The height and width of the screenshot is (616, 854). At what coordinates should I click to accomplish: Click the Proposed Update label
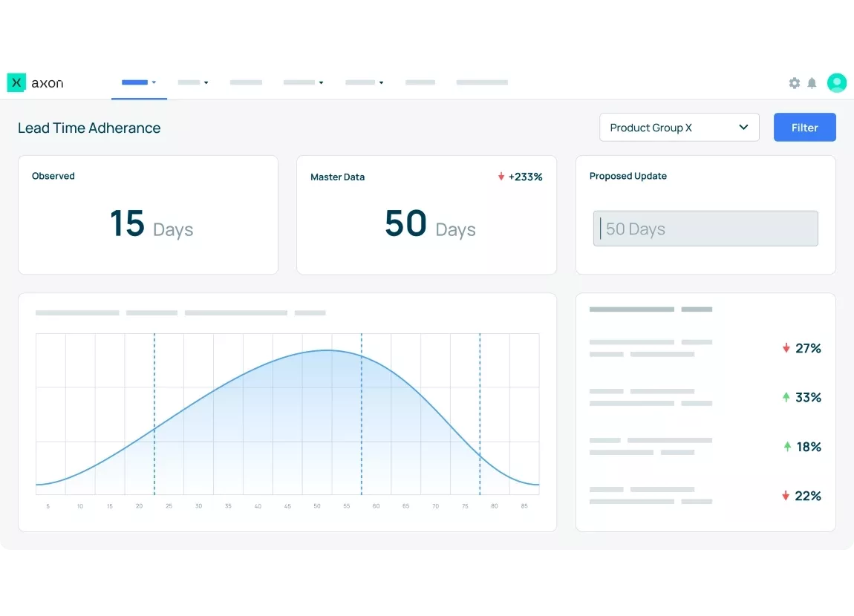click(x=628, y=176)
